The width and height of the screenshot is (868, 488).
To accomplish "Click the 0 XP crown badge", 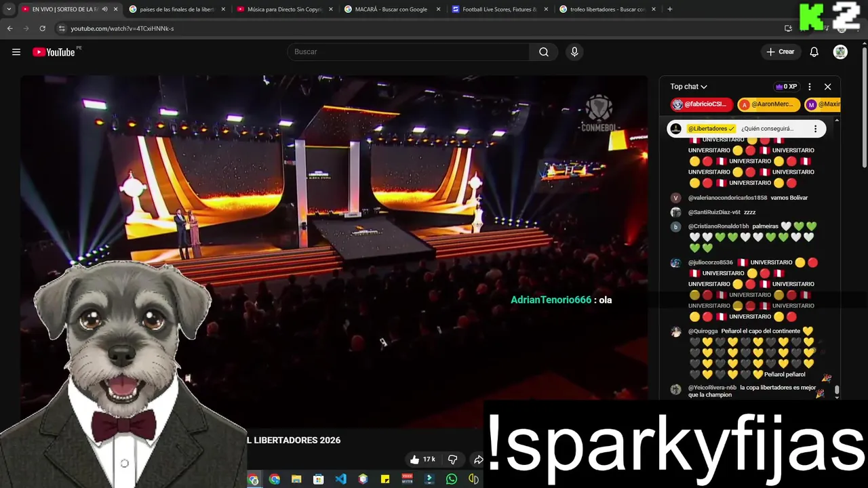I will pyautogui.click(x=786, y=87).
